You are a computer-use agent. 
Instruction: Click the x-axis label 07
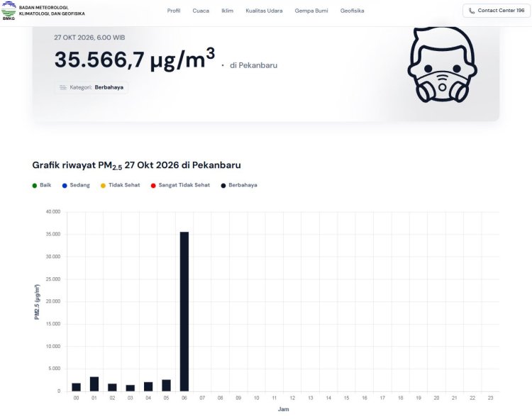coord(202,398)
